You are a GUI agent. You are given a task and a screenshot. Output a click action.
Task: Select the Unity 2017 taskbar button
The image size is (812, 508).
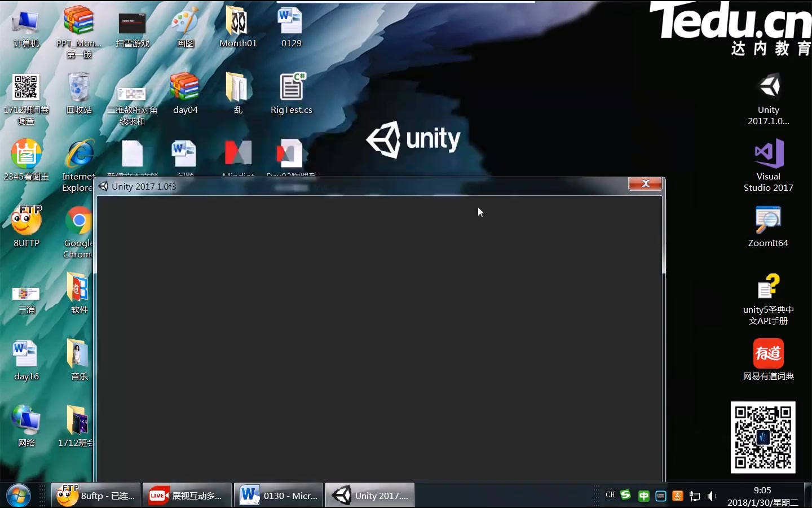pyautogui.click(x=369, y=495)
